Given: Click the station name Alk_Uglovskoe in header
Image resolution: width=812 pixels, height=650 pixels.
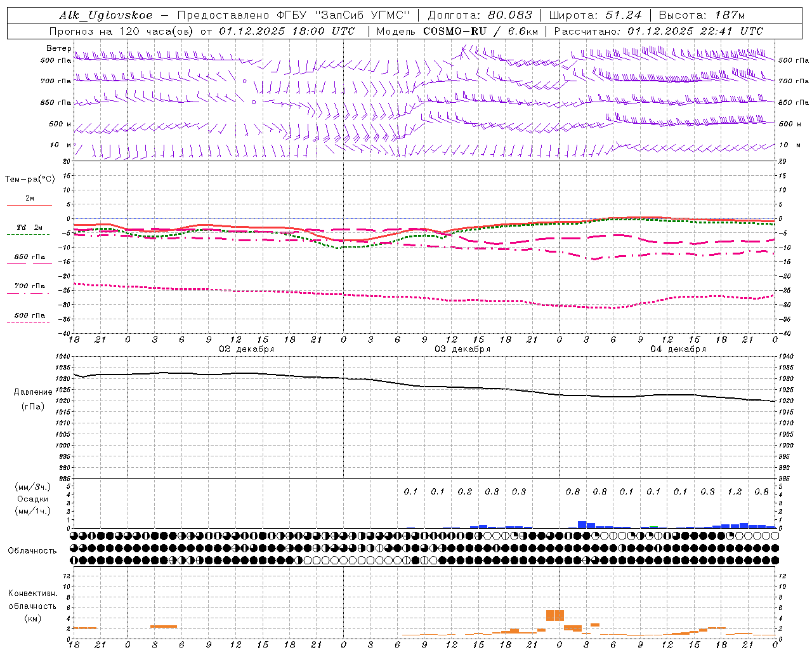Looking at the screenshot, I should [x=106, y=15].
